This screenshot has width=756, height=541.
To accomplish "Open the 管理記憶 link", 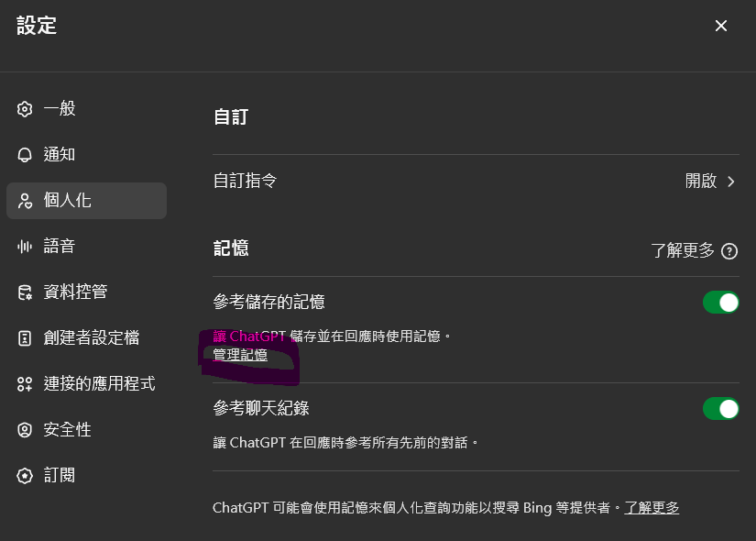I will pyautogui.click(x=240, y=355).
